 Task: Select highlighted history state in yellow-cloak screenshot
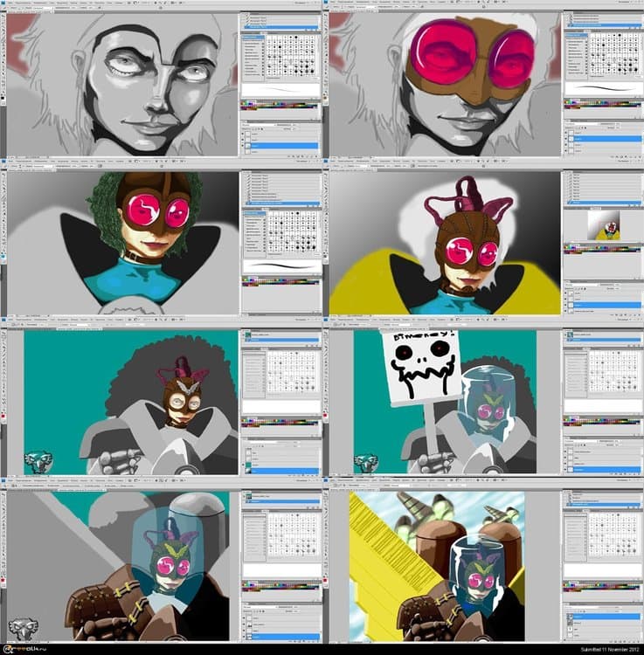click(603, 203)
